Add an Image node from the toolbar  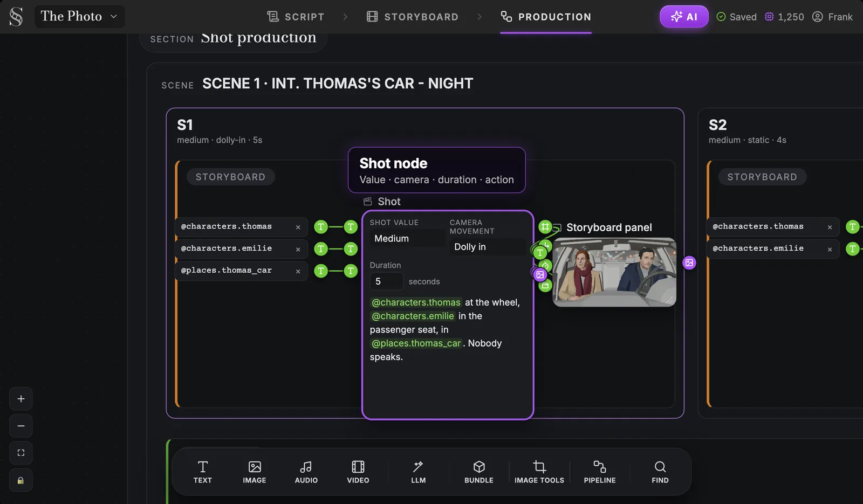(x=255, y=472)
